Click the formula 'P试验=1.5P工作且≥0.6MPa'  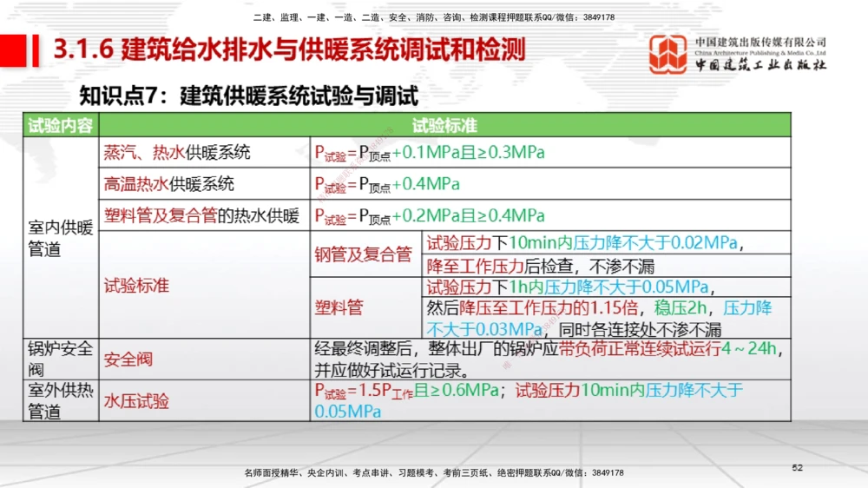[x=407, y=391]
